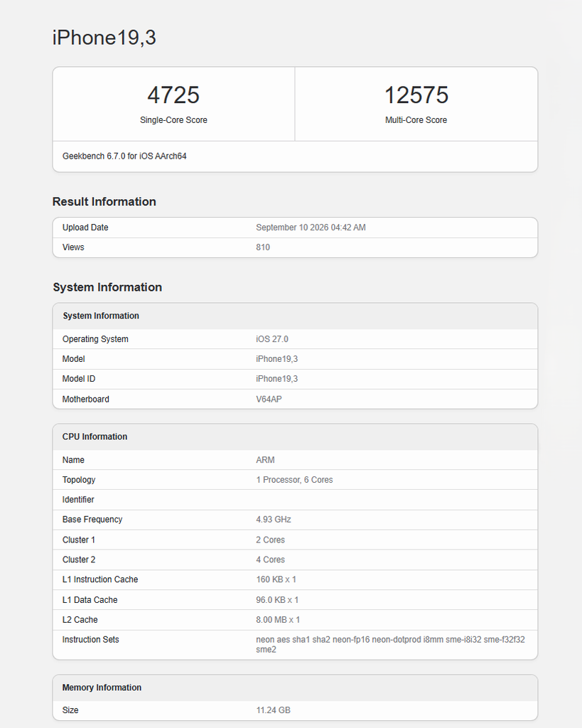The width and height of the screenshot is (582, 728).
Task: Click the L2 Cache label
Action: point(80,620)
